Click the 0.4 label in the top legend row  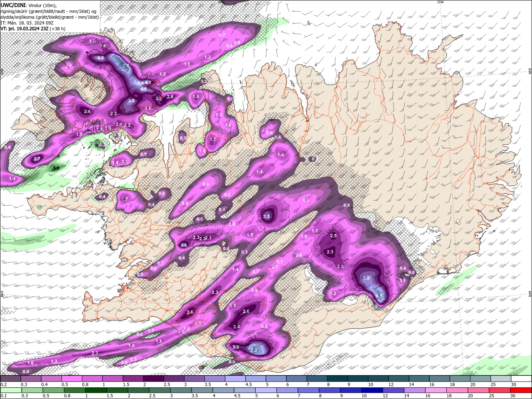coord(44,384)
